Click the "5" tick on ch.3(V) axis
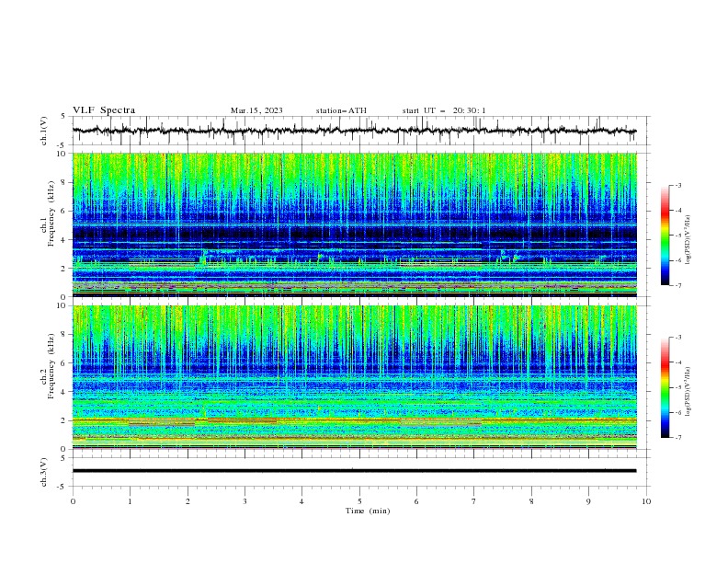This screenshot has width=728, height=563. [63, 458]
